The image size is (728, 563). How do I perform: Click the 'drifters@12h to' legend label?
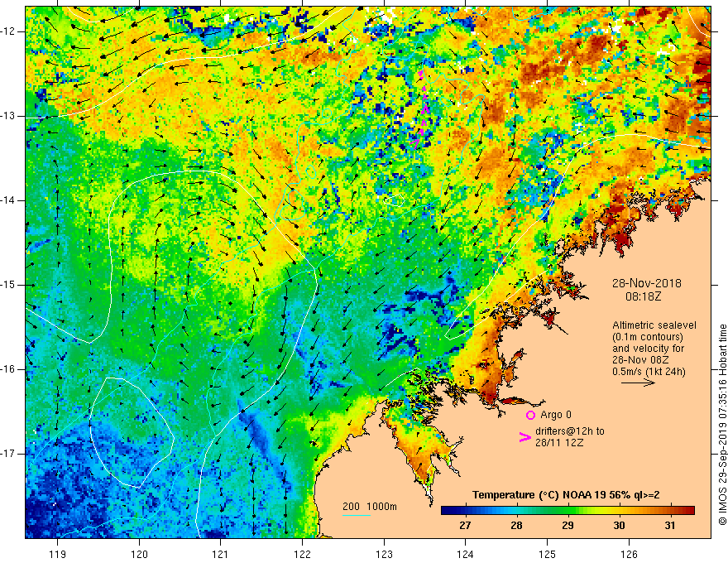pyautogui.click(x=570, y=431)
